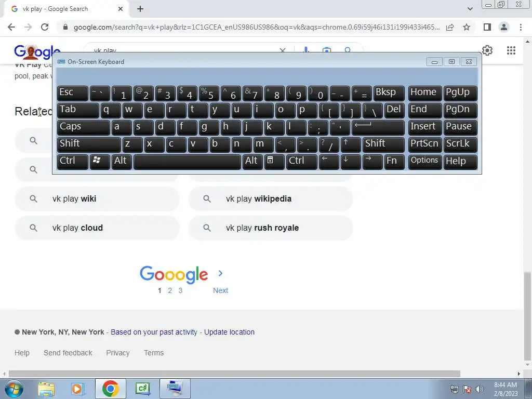Toggle the left Alt key
The width and height of the screenshot is (532, 399).
(x=122, y=162)
